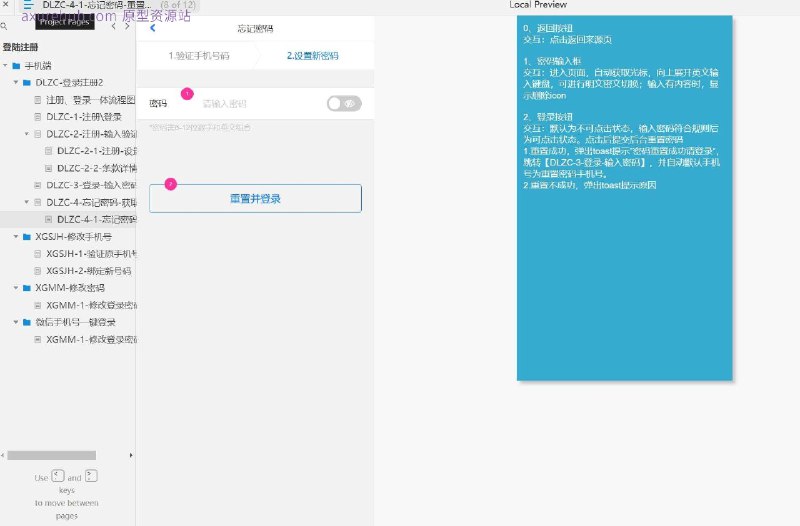This screenshot has height=526, width=800.
Task: Open the XGSJH-1-验证原手机号 page
Action: coord(91,254)
